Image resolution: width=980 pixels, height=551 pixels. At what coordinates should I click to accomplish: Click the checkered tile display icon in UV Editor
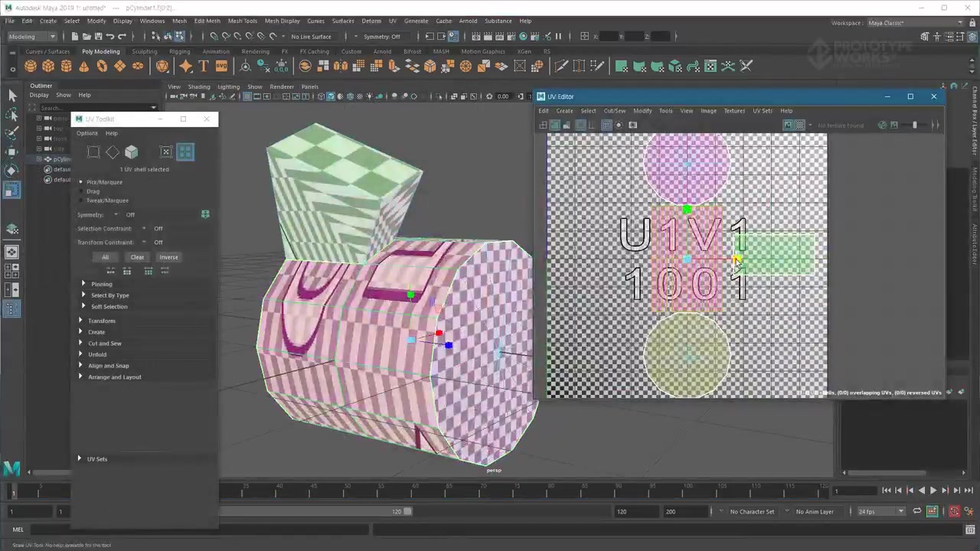(800, 125)
